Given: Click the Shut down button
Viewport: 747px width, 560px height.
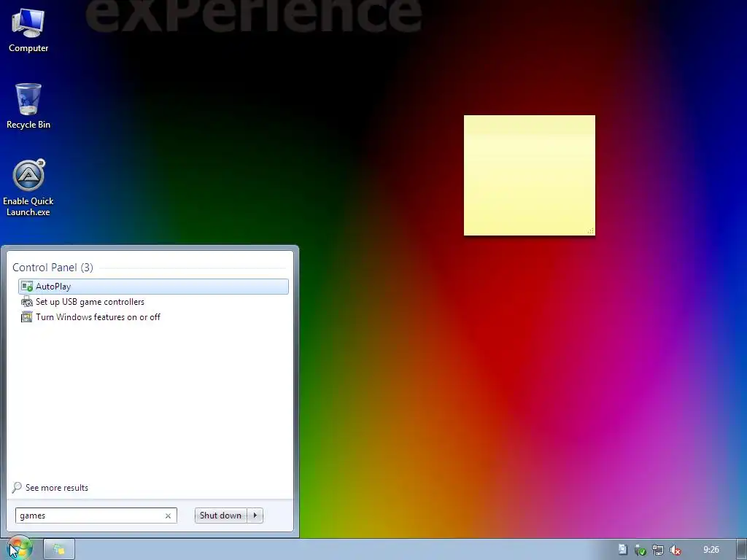Looking at the screenshot, I should point(220,516).
